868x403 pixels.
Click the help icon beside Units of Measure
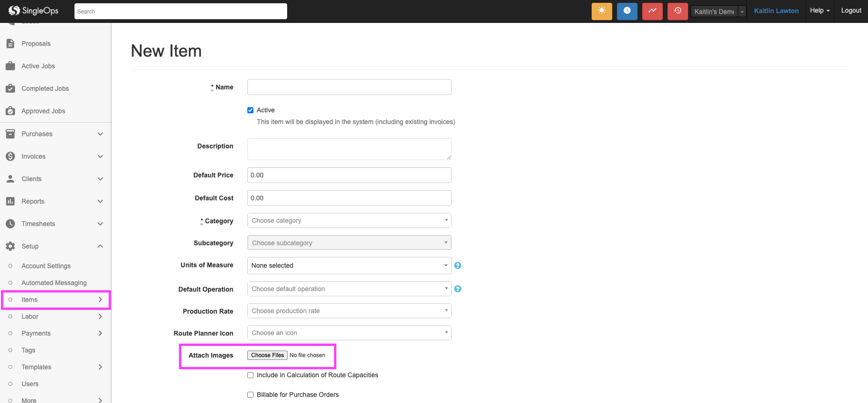click(458, 265)
